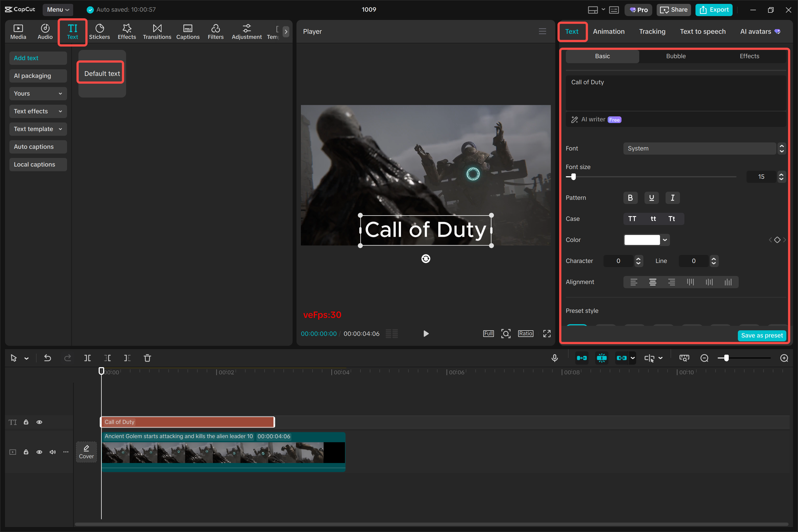Hide the Call of Duty text track

39,422
